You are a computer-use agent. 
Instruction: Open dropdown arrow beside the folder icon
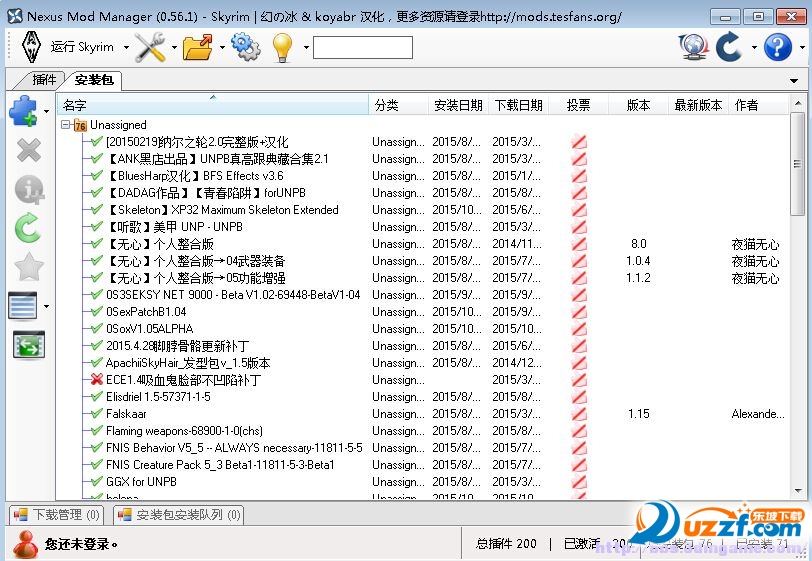(222, 48)
